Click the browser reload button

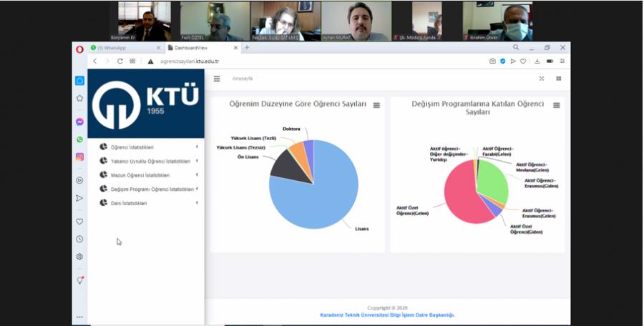click(x=120, y=61)
